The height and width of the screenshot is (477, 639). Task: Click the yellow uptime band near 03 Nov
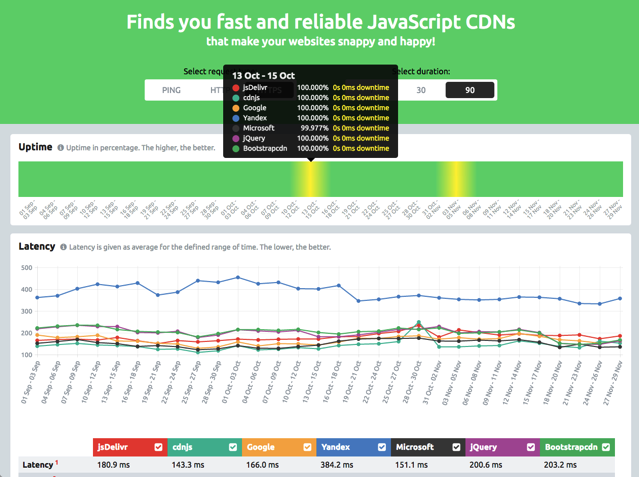456,179
